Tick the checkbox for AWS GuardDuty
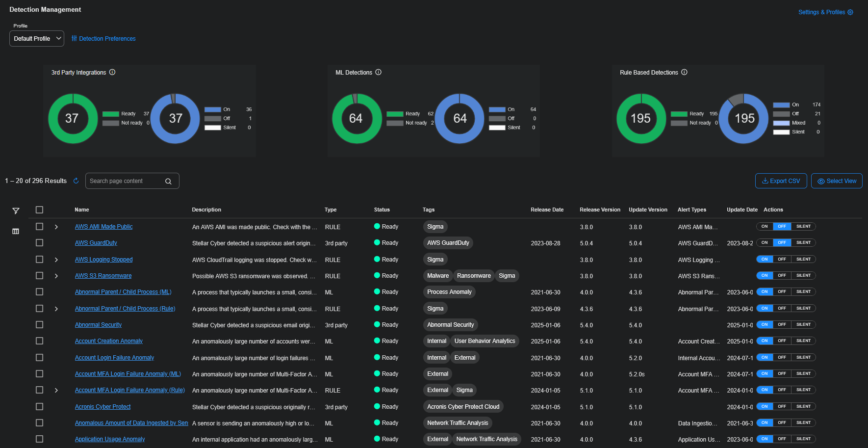 40,243
